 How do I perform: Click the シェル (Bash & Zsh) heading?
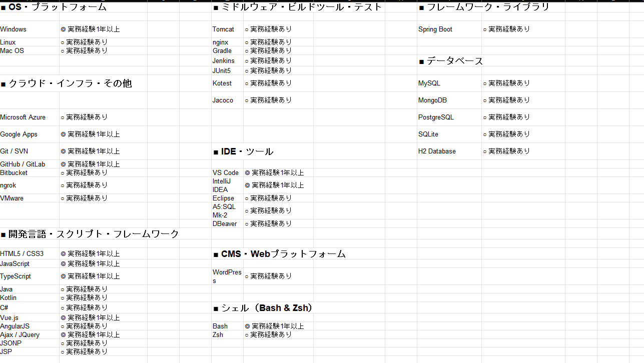pos(263,308)
